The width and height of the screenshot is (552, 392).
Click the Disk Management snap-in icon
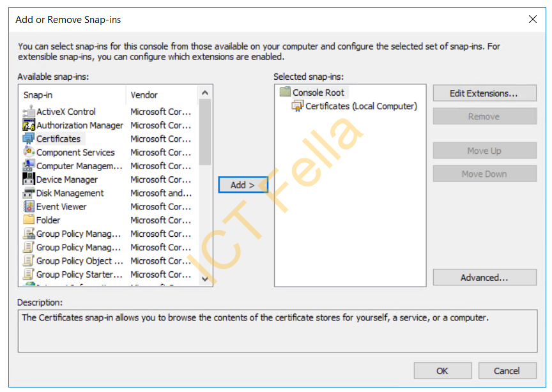coord(29,193)
